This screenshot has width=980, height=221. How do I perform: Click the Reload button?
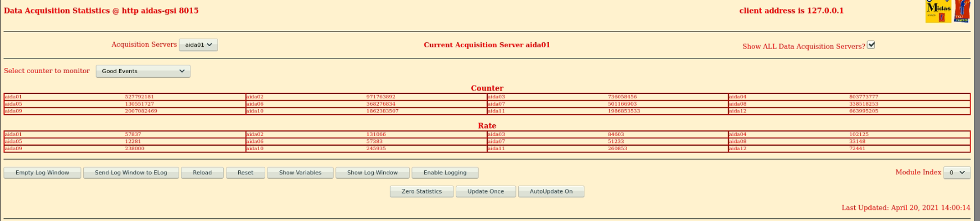pos(202,173)
